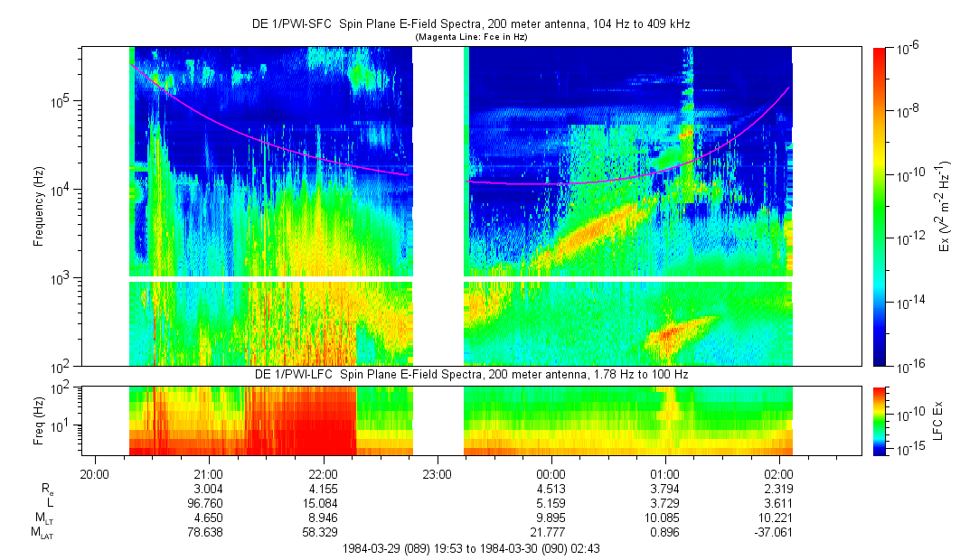
Task: Select the 02:00 time axis tick label
Action: [x=779, y=473]
